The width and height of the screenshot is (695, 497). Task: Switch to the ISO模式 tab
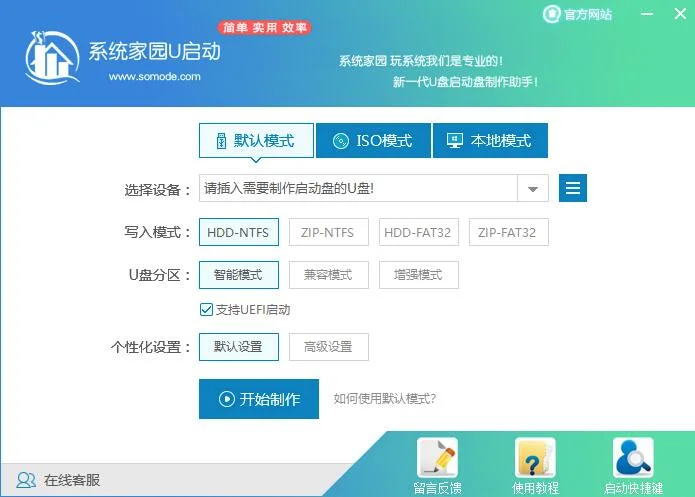point(372,141)
